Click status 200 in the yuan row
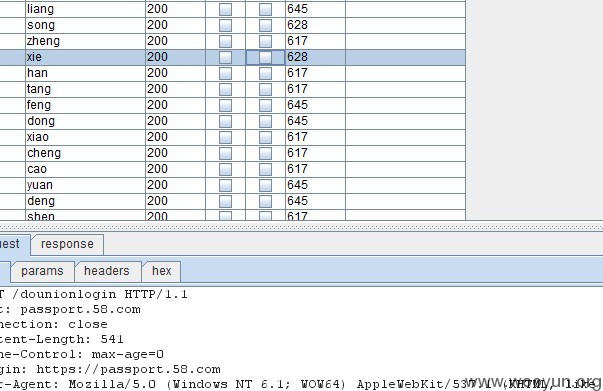Viewport: 603px width, 391px height. pyautogui.click(x=157, y=185)
